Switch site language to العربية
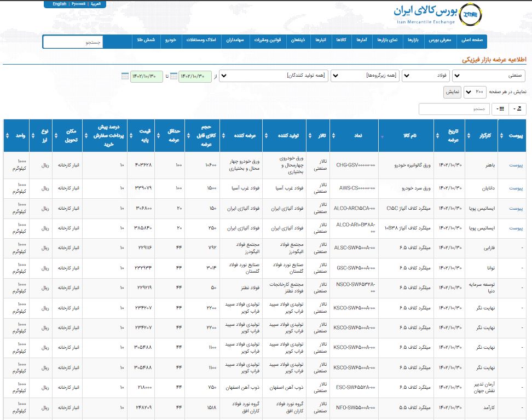Screen dimensions: 532x420 pyautogui.click(x=96, y=4)
